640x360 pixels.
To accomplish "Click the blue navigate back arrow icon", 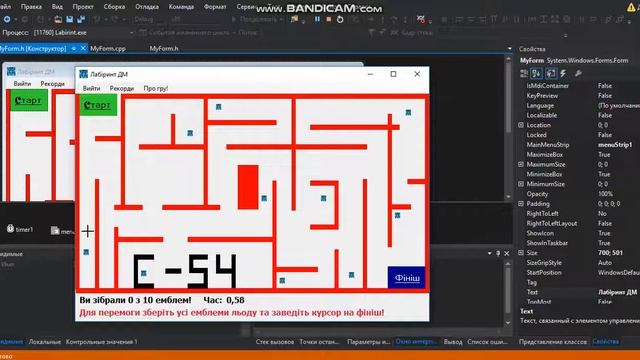I will tap(7, 19).
